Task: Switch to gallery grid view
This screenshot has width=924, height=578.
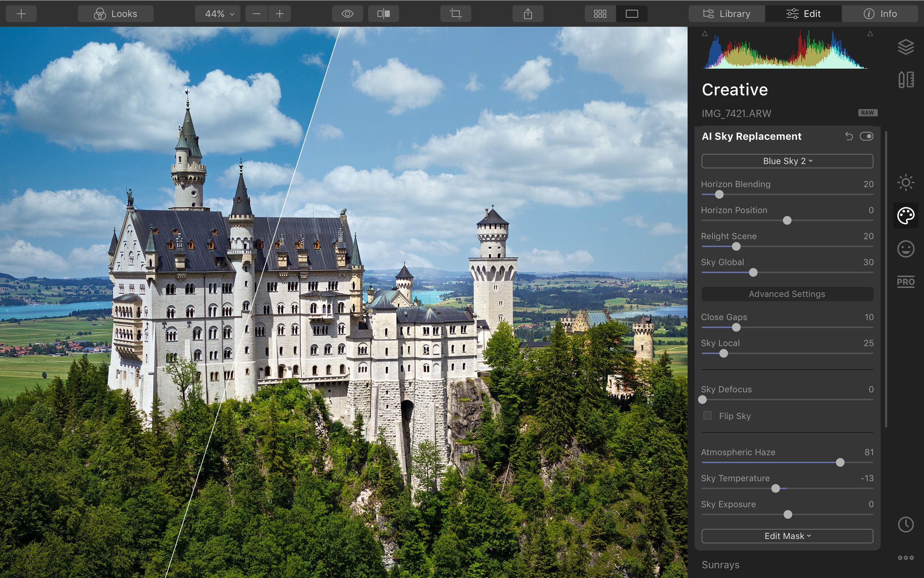Action: [x=600, y=14]
